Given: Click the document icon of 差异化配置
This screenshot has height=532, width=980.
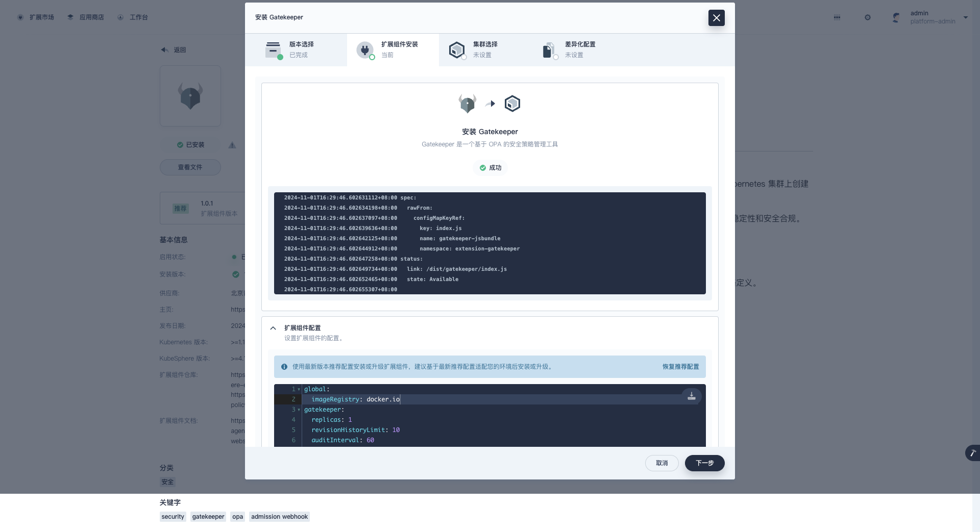Looking at the screenshot, I should (x=549, y=50).
